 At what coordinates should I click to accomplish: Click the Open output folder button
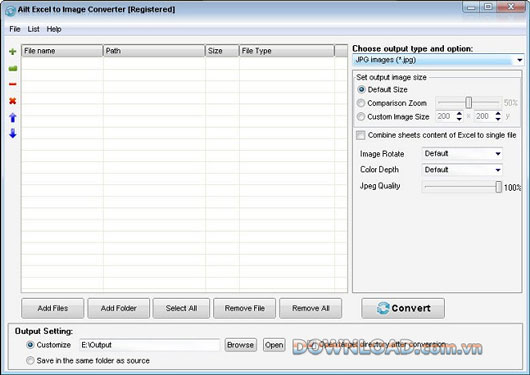coord(274,345)
